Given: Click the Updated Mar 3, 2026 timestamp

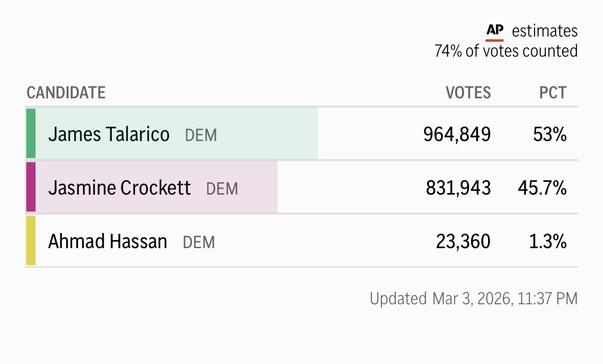Looking at the screenshot, I should pyautogui.click(x=474, y=298).
